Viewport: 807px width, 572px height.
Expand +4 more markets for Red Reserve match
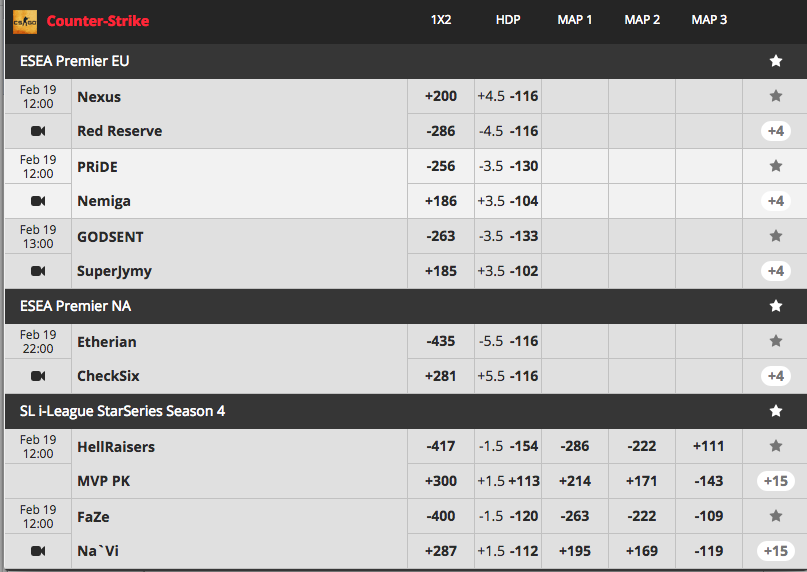coord(776,131)
